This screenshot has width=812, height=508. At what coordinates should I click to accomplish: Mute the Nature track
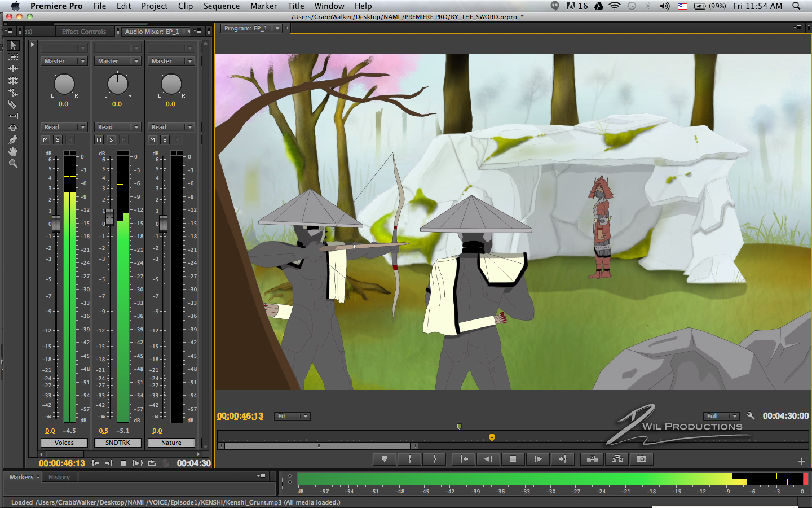[x=152, y=139]
